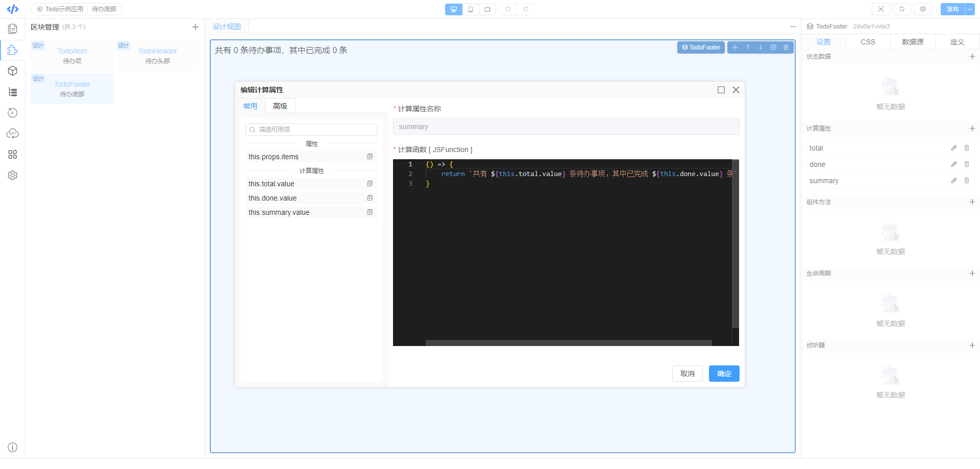Screen dimensions: 980x469
Task: Switch to desktop preview mode
Action: tap(453, 9)
